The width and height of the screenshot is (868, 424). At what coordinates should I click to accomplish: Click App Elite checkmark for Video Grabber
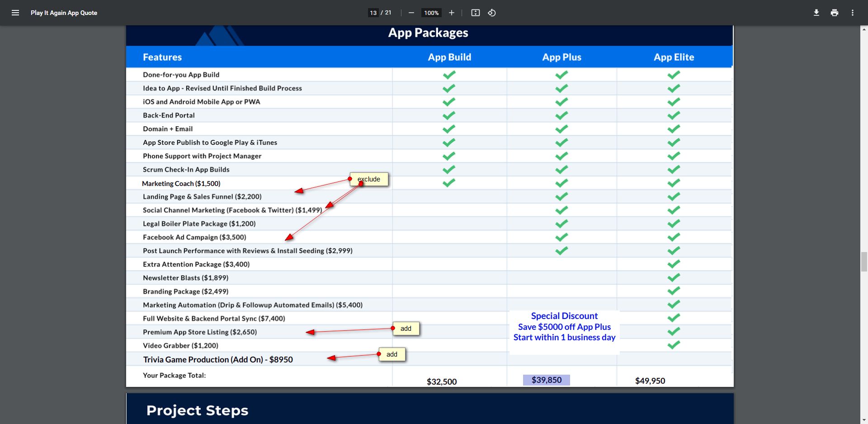point(674,345)
